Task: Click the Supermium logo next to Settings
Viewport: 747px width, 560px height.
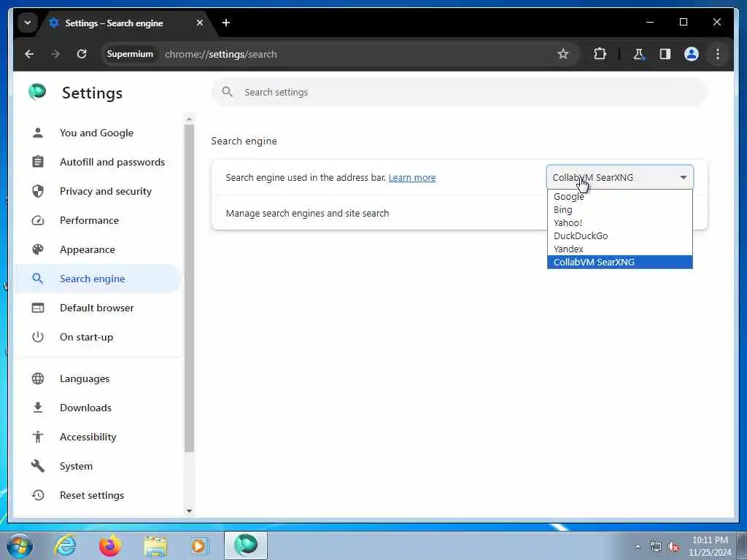Action: coord(37,92)
